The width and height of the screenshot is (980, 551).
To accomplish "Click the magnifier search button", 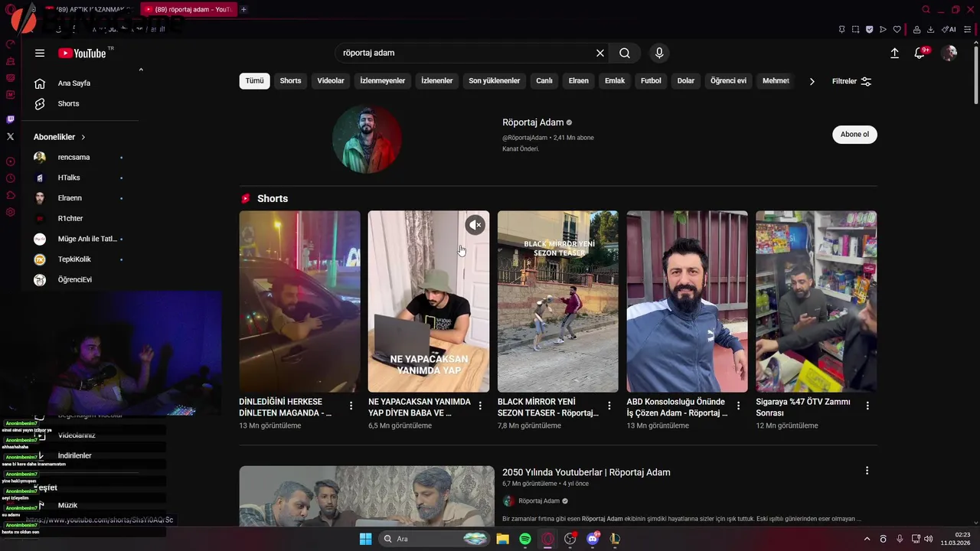I will pos(625,53).
